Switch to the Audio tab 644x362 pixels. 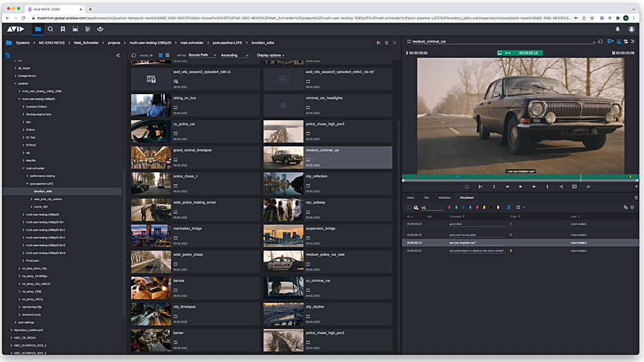tap(410, 198)
